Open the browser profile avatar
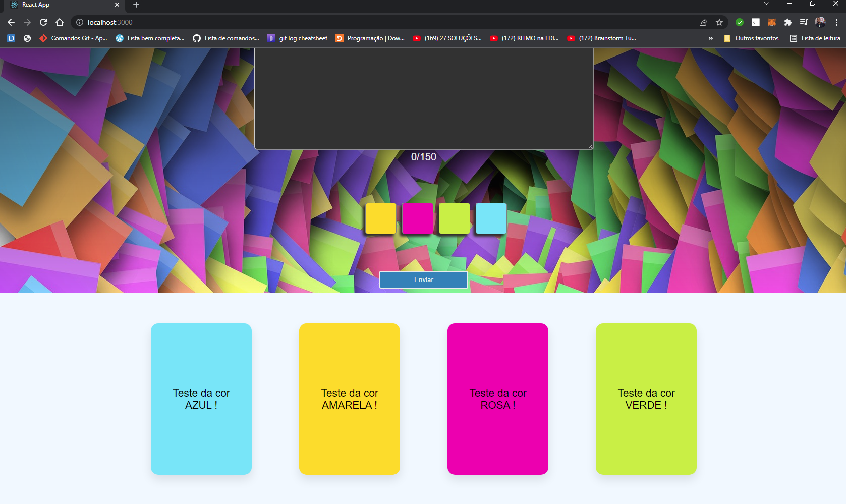Image resolution: width=846 pixels, height=504 pixels. click(820, 22)
